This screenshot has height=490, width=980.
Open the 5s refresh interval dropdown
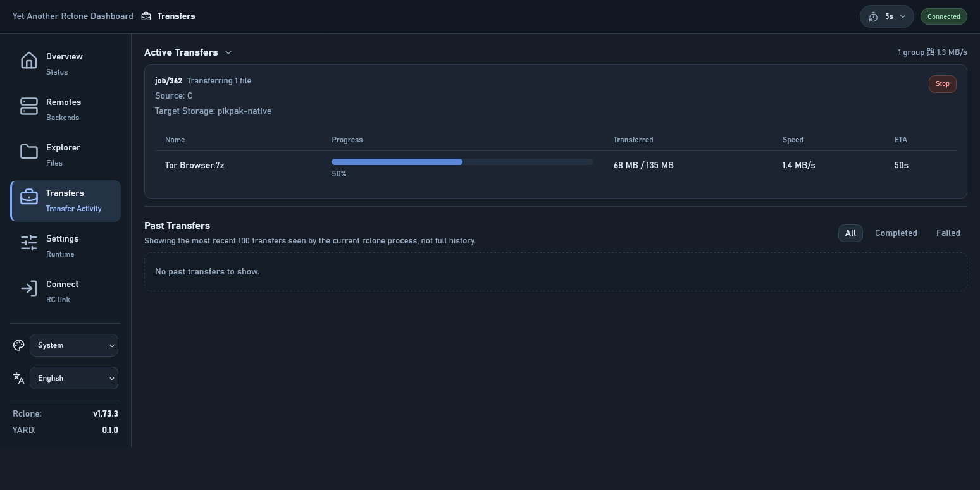pos(886,16)
